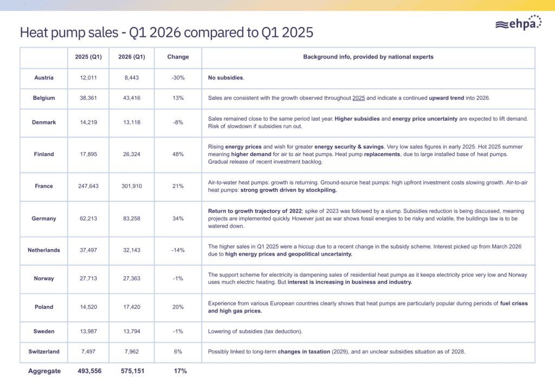Select the 2025 (Q1) column header
Screen dimensions: 555x392
coord(88,57)
